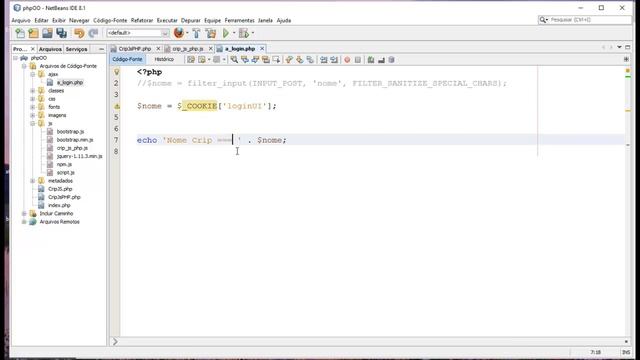
Task: Collapse the phpOO project node
Action: pos(16,58)
